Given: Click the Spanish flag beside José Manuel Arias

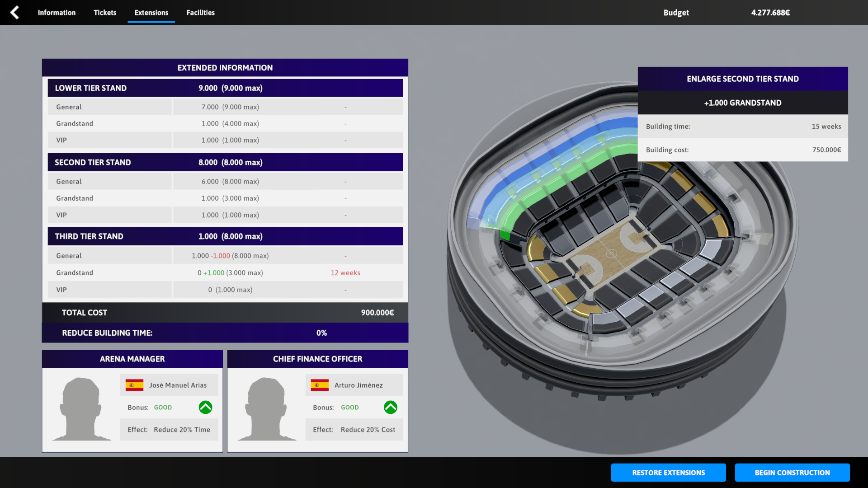Looking at the screenshot, I should point(134,385).
